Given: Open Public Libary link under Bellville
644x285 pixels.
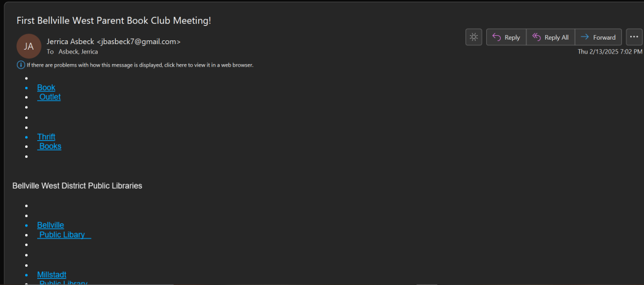Looking at the screenshot, I should pos(64,235).
